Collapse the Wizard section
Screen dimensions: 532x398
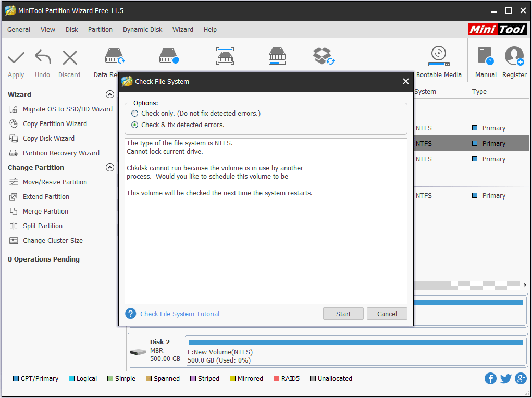(x=109, y=94)
